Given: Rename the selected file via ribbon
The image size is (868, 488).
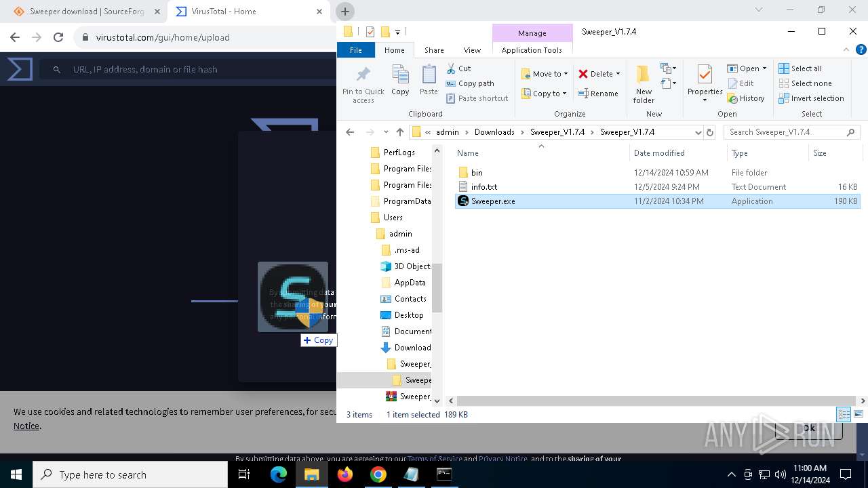Looking at the screenshot, I should (597, 94).
